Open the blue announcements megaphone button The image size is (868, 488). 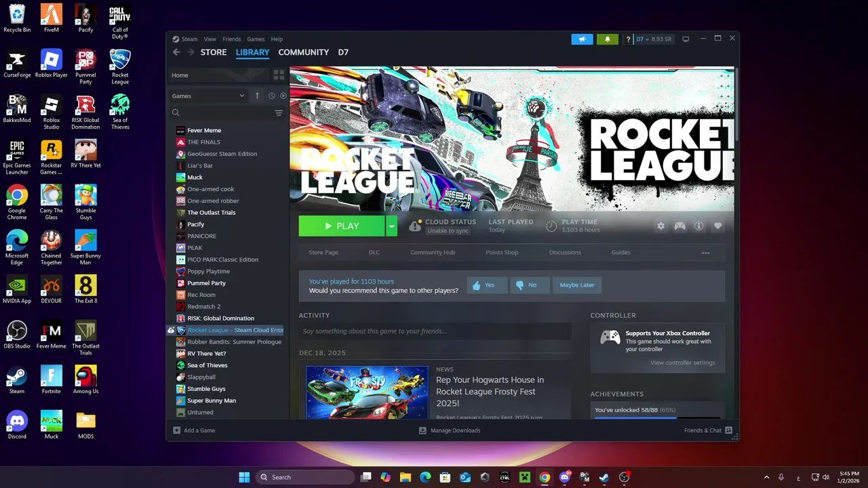[x=582, y=39]
